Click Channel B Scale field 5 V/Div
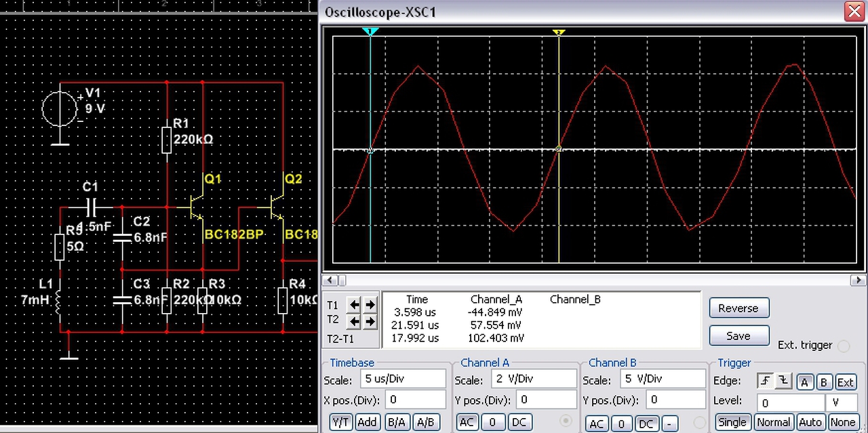Screen dimensions: 868x433 coord(663,379)
